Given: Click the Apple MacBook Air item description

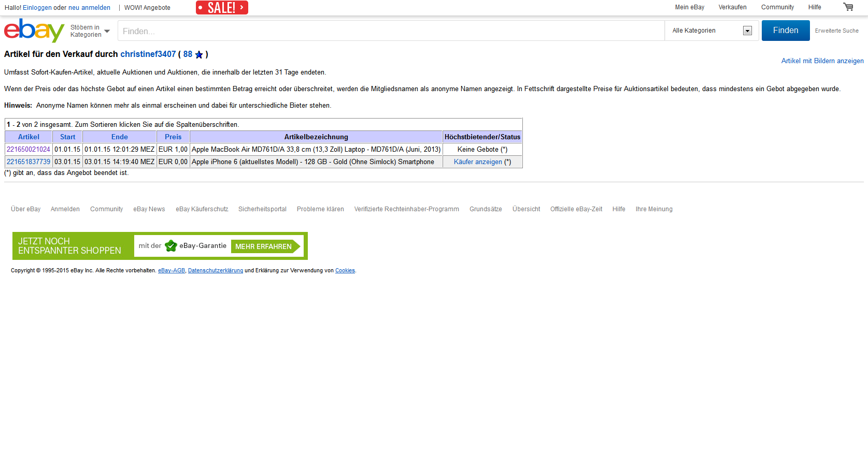Looking at the screenshot, I should (316, 149).
